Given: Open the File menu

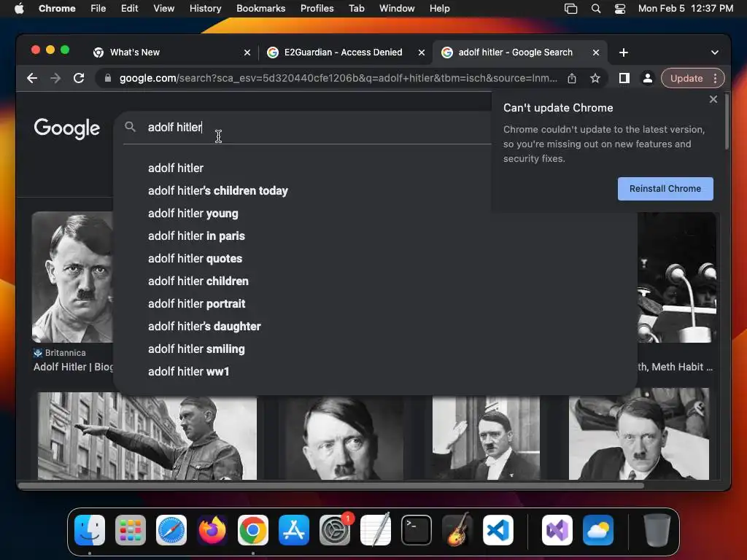Looking at the screenshot, I should (98, 9).
